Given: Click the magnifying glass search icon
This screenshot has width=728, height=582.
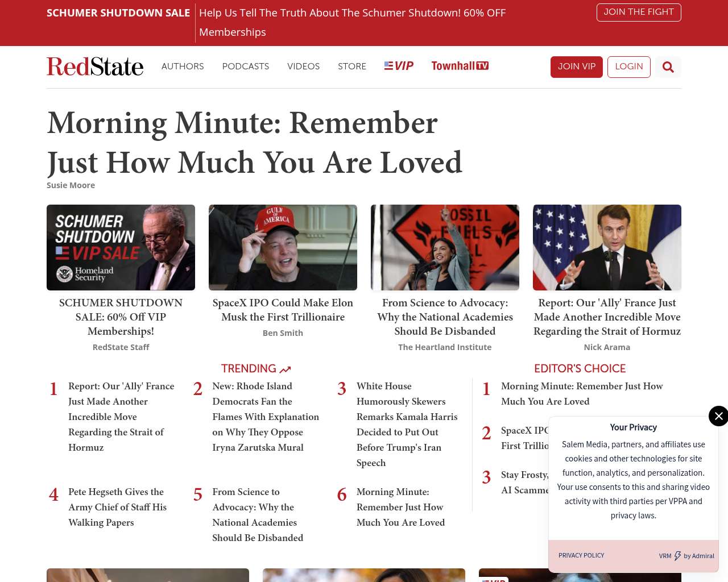Looking at the screenshot, I should [x=668, y=67].
